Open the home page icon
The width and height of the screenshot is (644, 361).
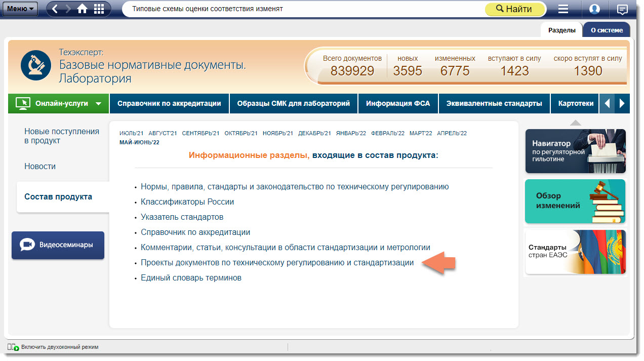(x=83, y=9)
